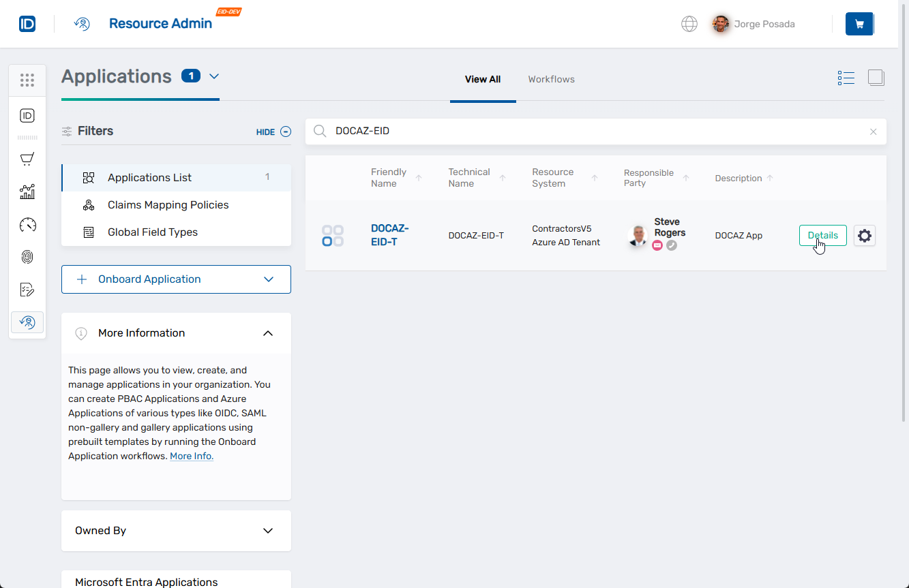Open the analytics chart icon in sidebar
Viewport: 909px width, 588px height.
(27, 192)
